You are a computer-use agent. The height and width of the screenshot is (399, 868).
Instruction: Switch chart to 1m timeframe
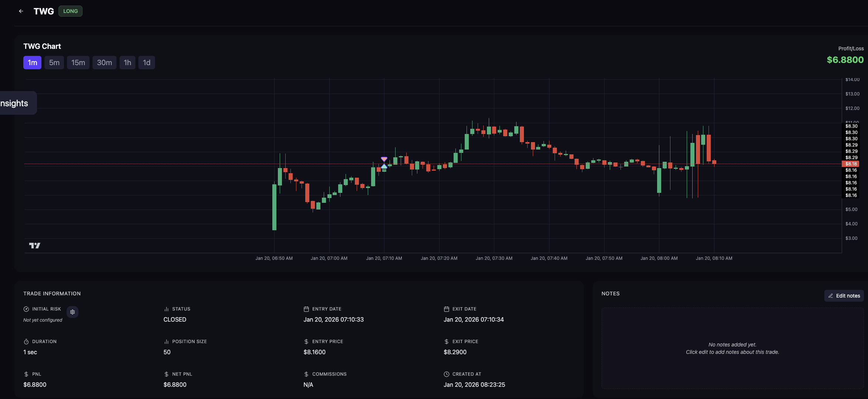point(32,63)
